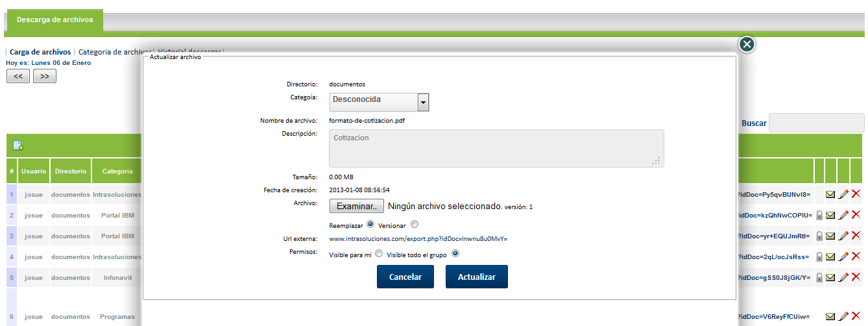Click the padlock icon in row 2

point(819,215)
